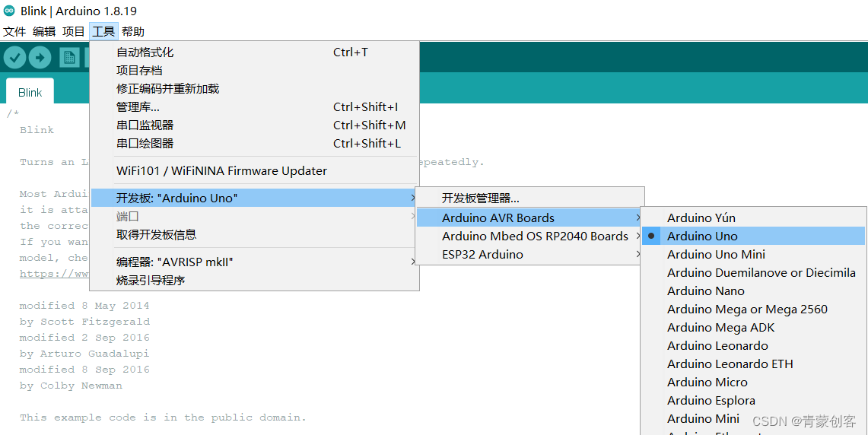The height and width of the screenshot is (435, 868).
Task: Select Arduino Mega ADK board
Action: [x=753, y=327]
